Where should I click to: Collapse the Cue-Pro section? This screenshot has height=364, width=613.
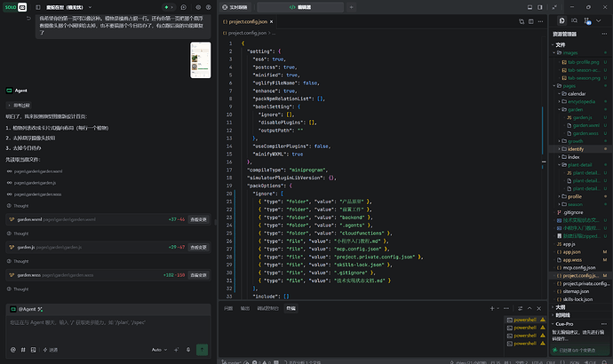pos(564,324)
